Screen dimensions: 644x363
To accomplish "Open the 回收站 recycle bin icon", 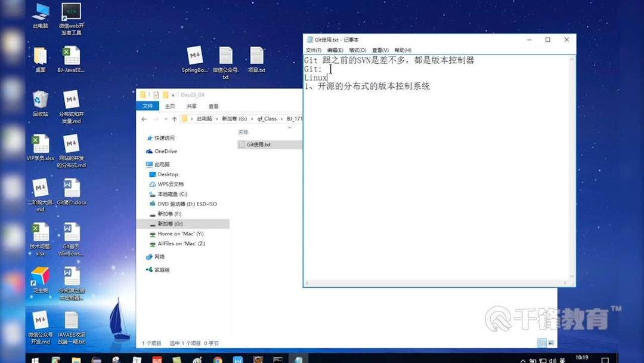I will coord(40,100).
